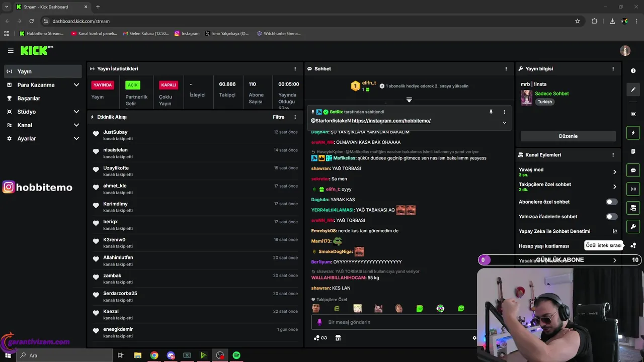Image resolution: width=644 pixels, height=362 pixels.
Task: Toggle Abonelere özel sohbet switch
Action: click(611, 202)
